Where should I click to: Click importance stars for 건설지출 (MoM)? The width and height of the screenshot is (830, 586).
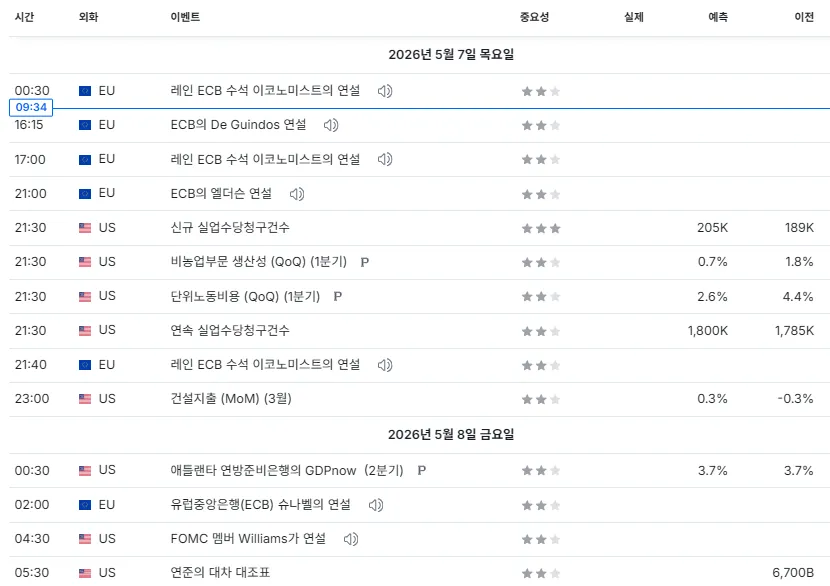tap(541, 399)
